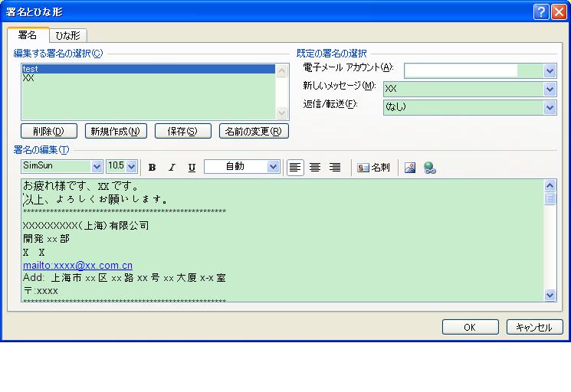Image resolution: width=571 pixels, height=392 pixels.
Task: Open the 自動 font color dropdown
Action: coord(273,167)
